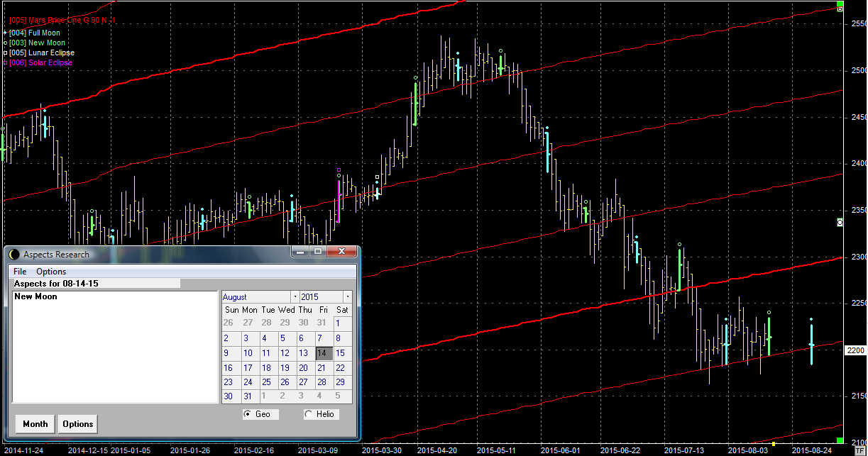Click the yellow marker on the bottom time axis
868x456 pixels.
[x=774, y=443]
